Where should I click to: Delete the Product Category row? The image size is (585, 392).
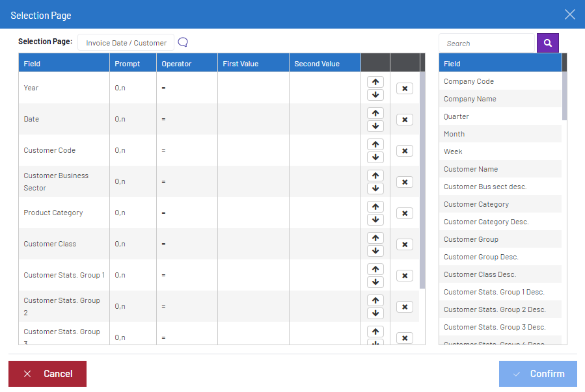click(404, 213)
